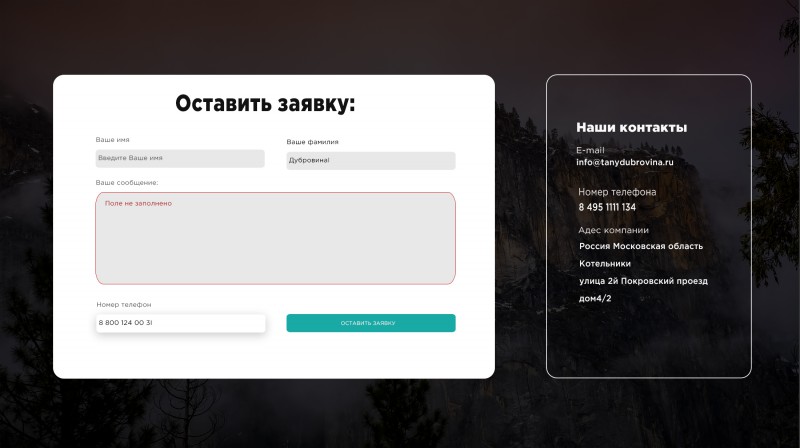Screen dimensions: 800x448
Task: Click the 'Ваше фамилия' label
Action: pos(312,142)
